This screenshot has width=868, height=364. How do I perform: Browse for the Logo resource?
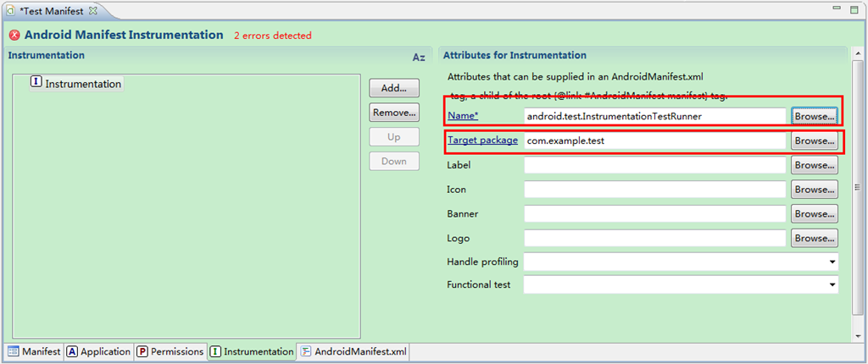click(x=815, y=238)
